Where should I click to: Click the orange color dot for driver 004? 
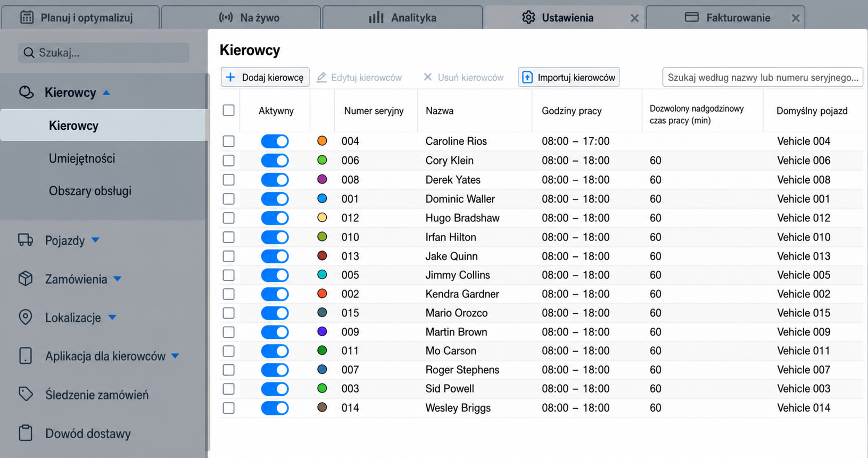322,141
